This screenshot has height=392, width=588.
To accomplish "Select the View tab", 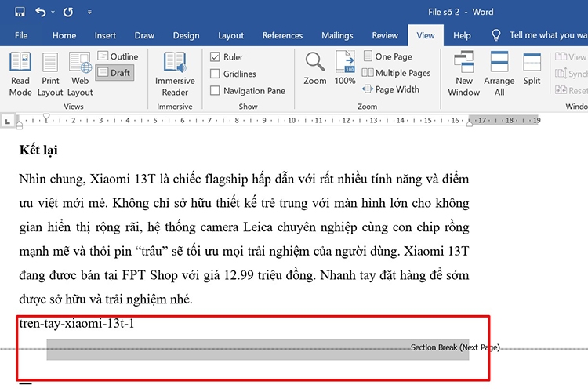I will [426, 35].
